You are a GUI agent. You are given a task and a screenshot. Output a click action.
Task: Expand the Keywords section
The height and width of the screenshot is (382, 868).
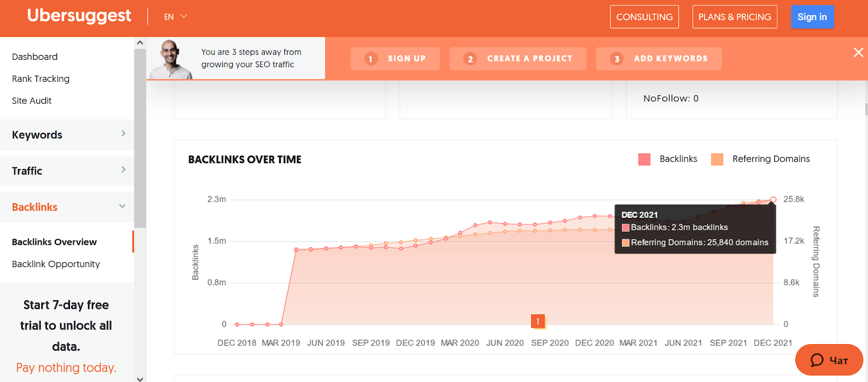coord(67,134)
